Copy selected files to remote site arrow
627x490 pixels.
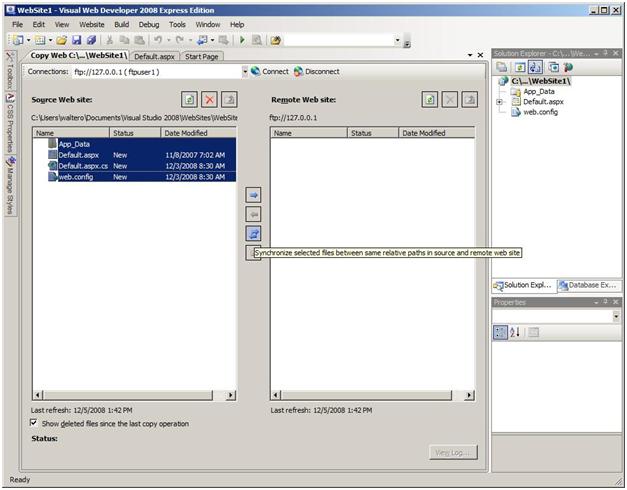pyautogui.click(x=254, y=195)
